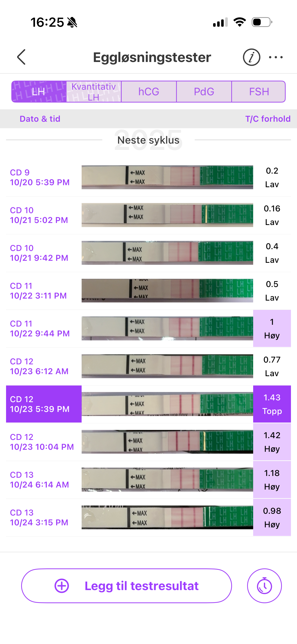Switch to the hCG tab
The width and height of the screenshot is (297, 644).
[149, 91]
